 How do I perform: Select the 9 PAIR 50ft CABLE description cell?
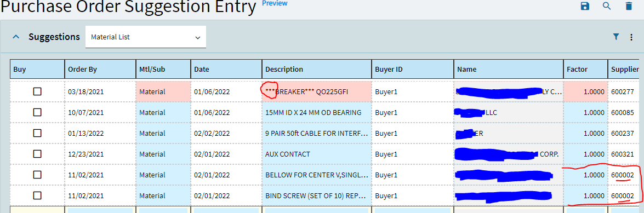click(317, 134)
